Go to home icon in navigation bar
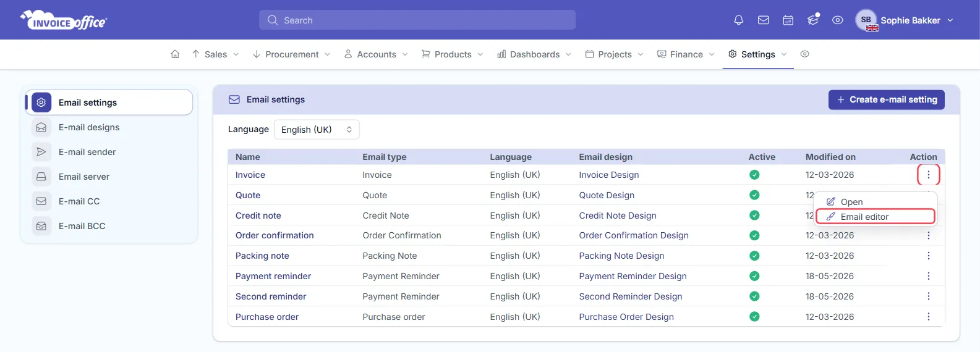The width and height of the screenshot is (980, 352). point(175,54)
